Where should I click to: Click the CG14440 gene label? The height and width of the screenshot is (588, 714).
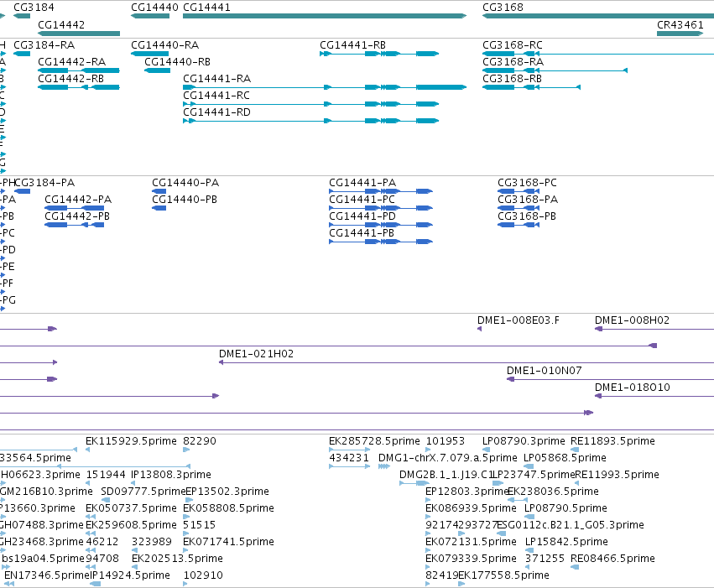click(x=154, y=8)
